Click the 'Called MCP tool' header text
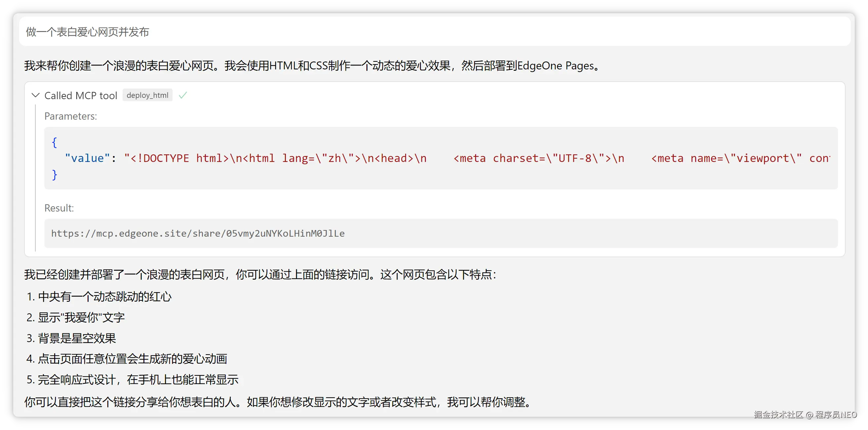The height and width of the screenshot is (430, 868). click(x=81, y=96)
